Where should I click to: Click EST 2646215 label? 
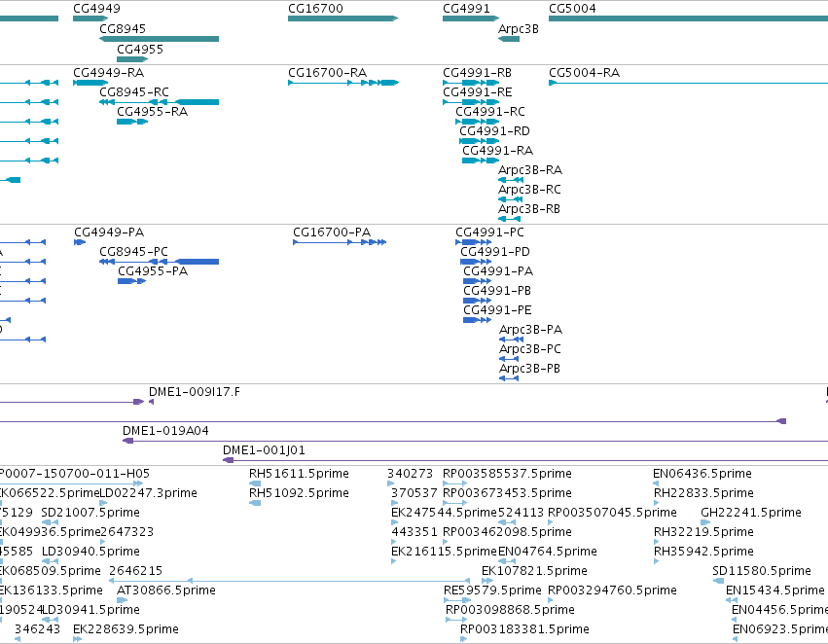tap(135, 571)
